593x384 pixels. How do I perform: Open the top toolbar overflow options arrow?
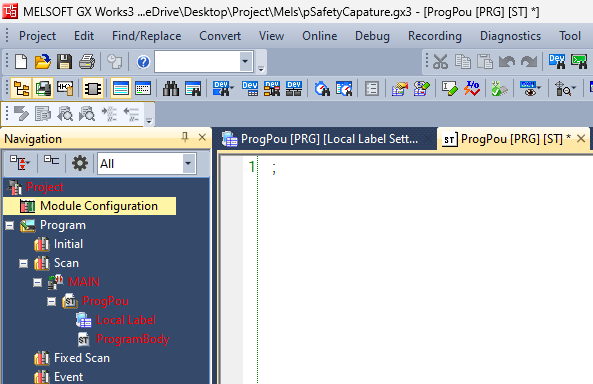261,68
